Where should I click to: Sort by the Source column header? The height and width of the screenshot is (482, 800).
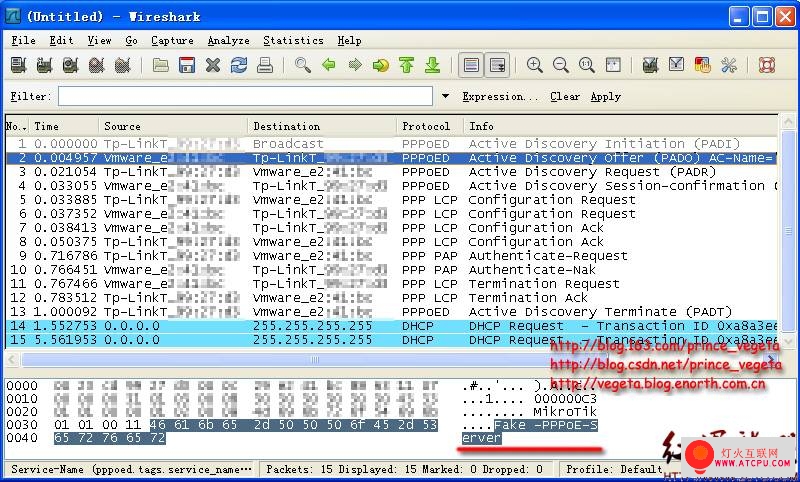tap(173, 126)
